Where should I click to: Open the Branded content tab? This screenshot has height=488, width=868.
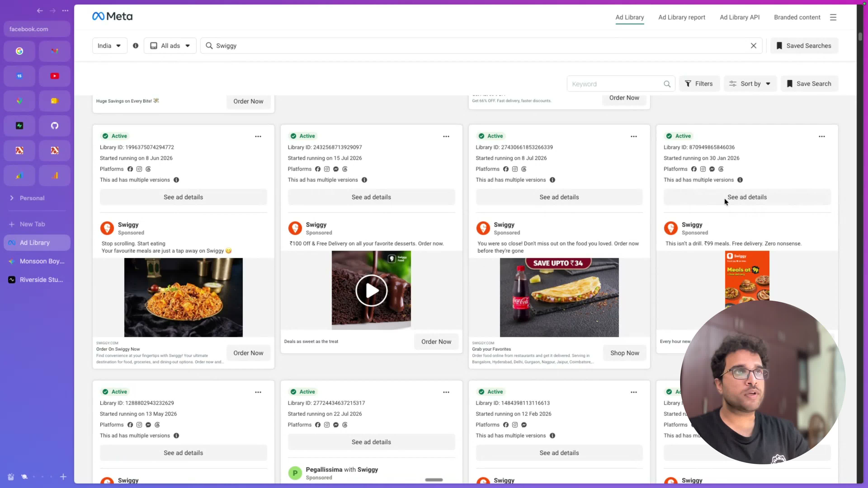coord(797,17)
